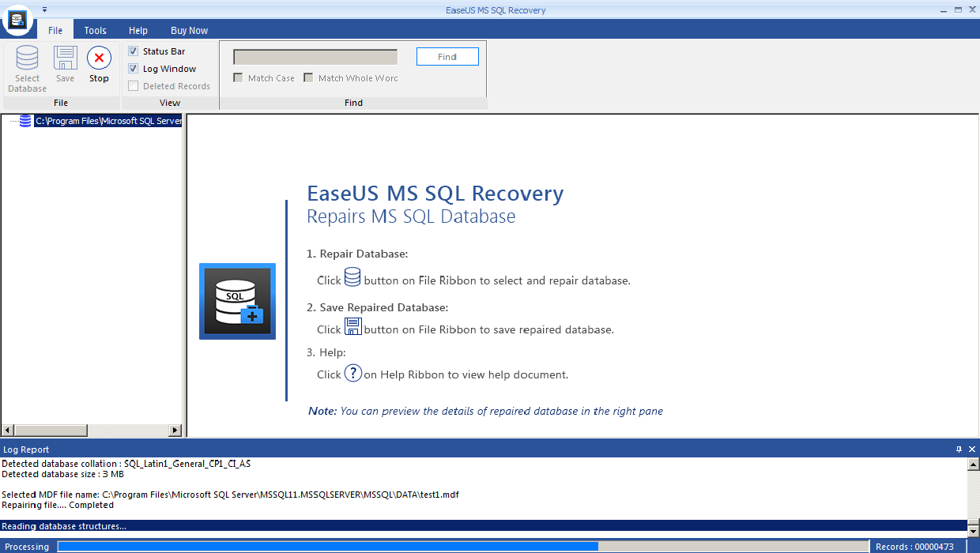The height and width of the screenshot is (553, 980).
Task: Click the database icon in step 1
Action: (x=352, y=277)
